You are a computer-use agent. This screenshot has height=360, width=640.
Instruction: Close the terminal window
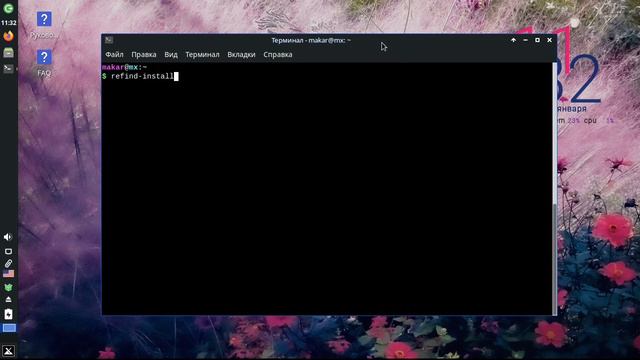[549, 40]
